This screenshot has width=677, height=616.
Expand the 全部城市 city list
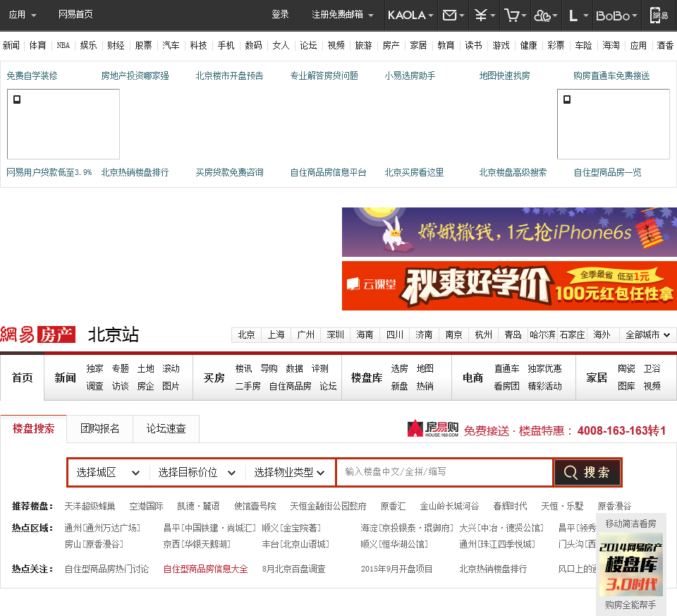tap(647, 334)
